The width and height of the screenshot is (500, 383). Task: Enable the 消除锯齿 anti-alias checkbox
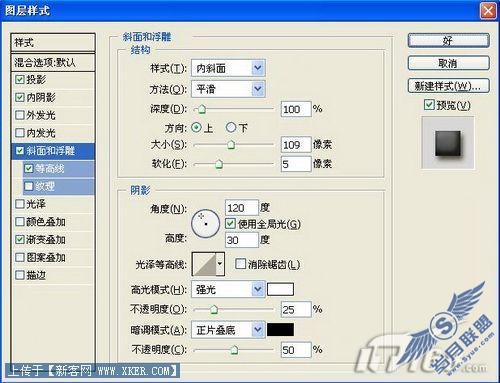pyautogui.click(x=240, y=264)
